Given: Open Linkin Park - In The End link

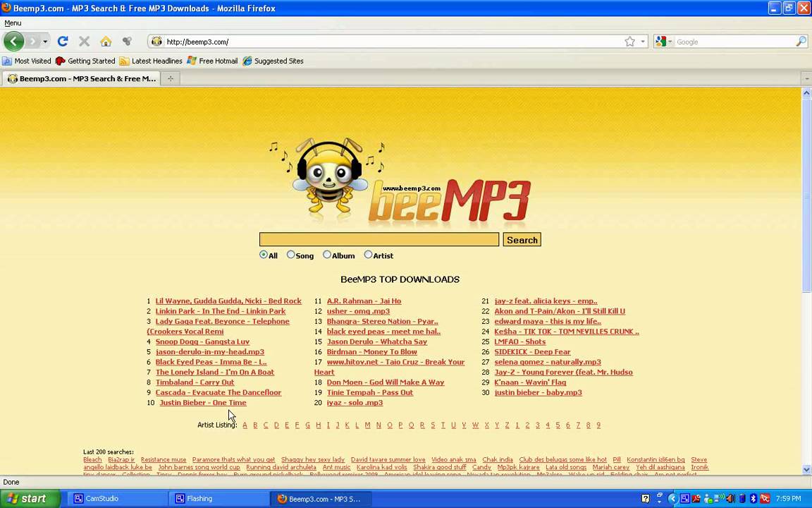Looking at the screenshot, I should 221,312.
